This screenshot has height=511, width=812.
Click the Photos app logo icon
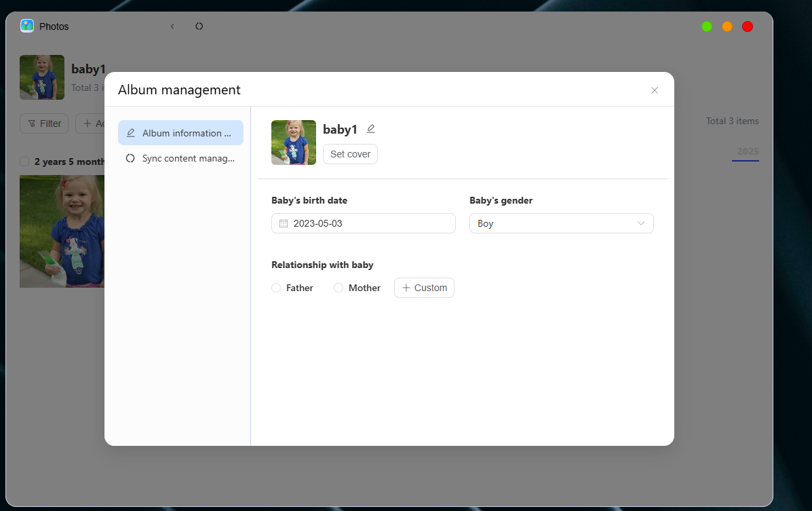coord(27,26)
